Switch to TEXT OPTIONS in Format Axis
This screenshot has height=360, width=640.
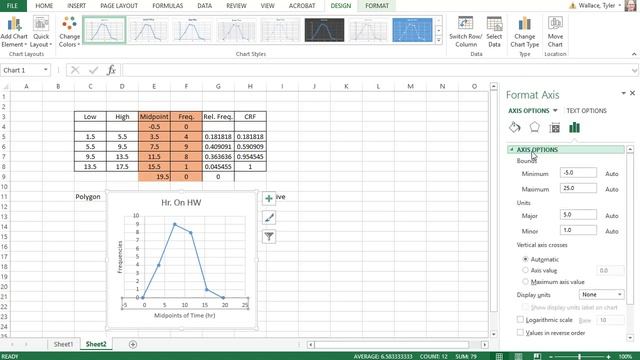586,111
